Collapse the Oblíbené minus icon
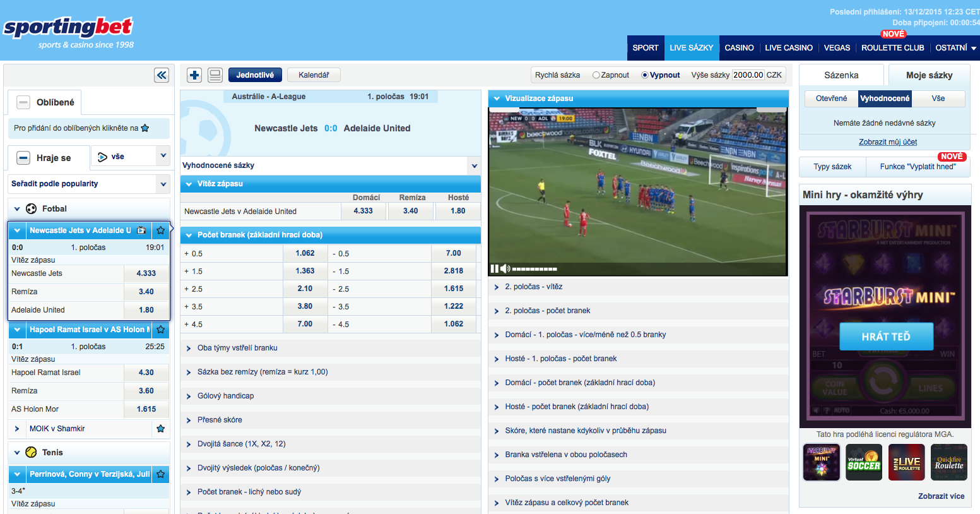The image size is (980, 514). click(23, 102)
